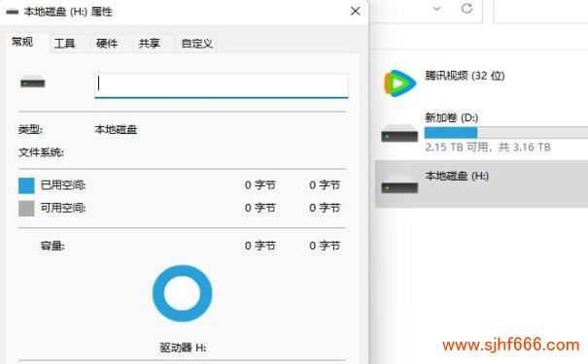Image resolution: width=588 pixels, height=364 pixels.
Task: Expand the Explorer address history chevron
Action: click(x=437, y=9)
